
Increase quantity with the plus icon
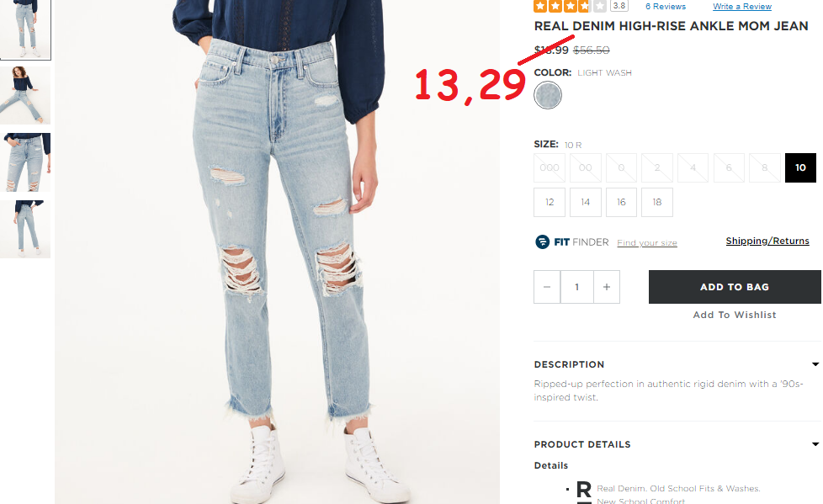click(607, 287)
